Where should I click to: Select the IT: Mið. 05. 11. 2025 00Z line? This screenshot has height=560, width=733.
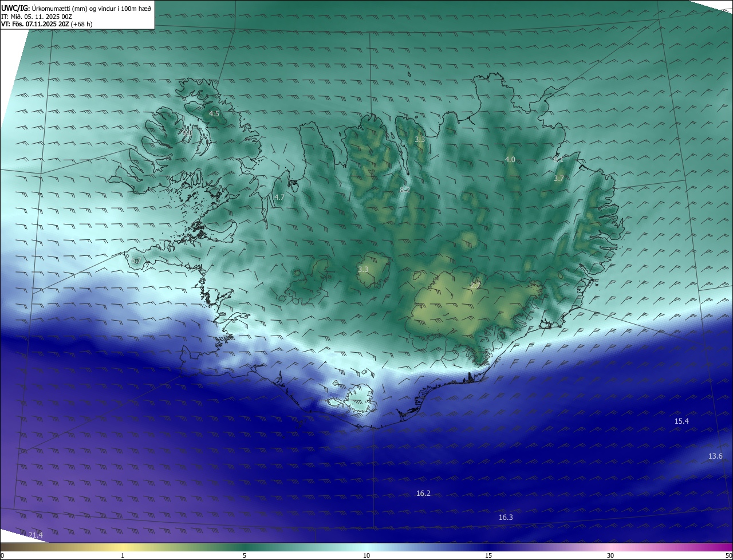[x=37, y=17]
